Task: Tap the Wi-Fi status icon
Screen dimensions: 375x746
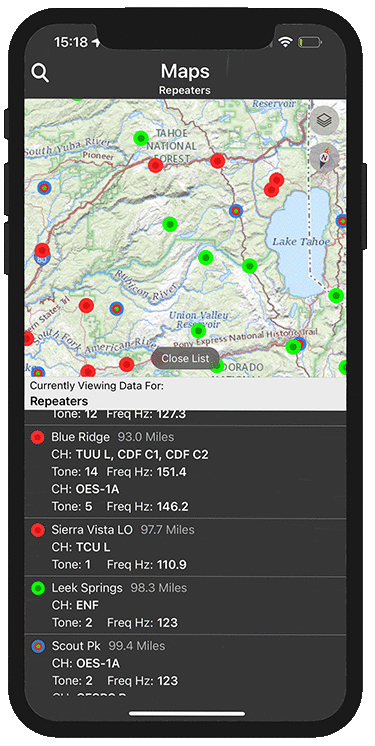Action: 285,42
